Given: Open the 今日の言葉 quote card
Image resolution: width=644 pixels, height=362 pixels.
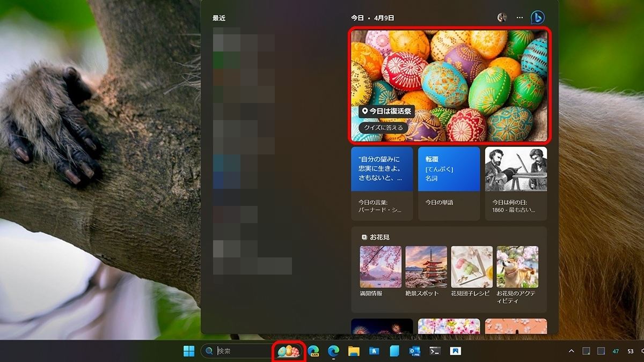Looking at the screenshot, I should pos(381,182).
